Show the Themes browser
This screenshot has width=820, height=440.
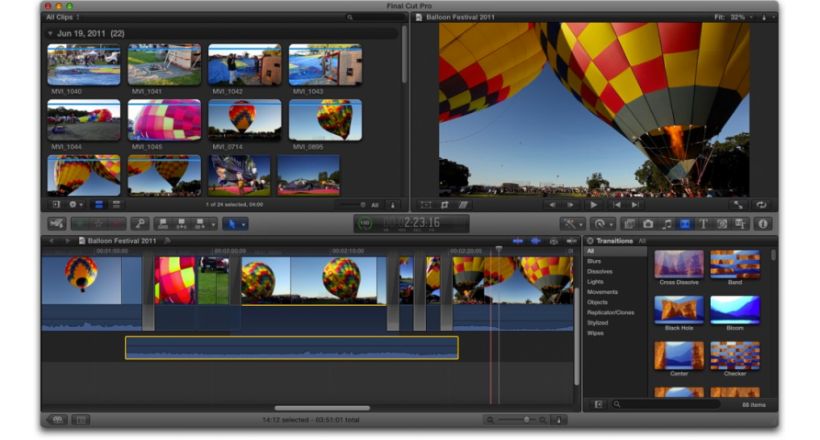(x=741, y=224)
